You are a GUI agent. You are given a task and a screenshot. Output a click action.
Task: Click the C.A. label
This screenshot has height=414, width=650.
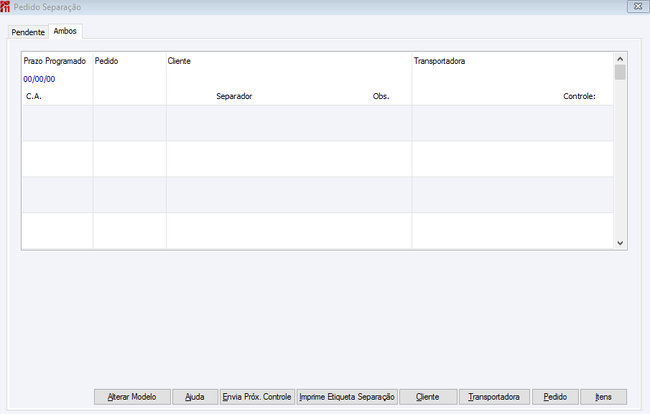(x=34, y=96)
